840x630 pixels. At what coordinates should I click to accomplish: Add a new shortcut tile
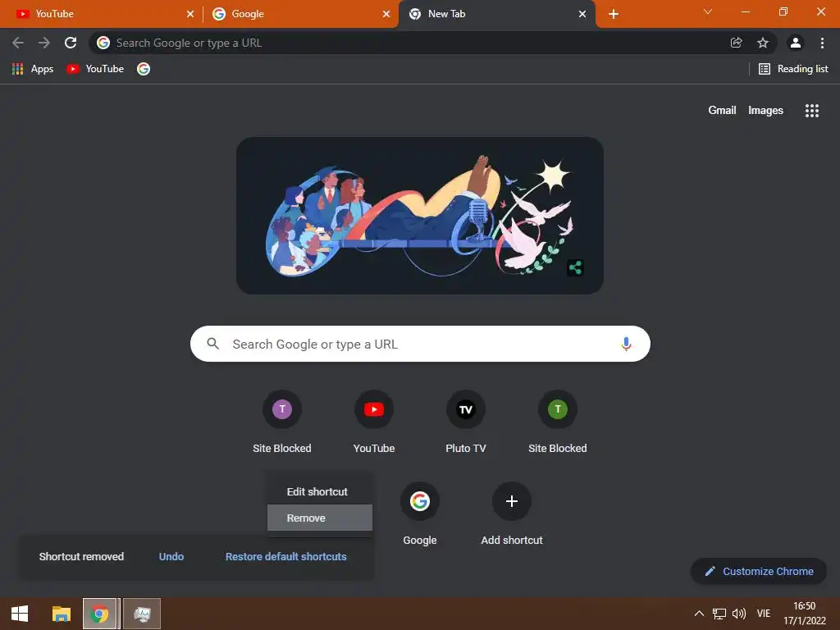click(x=512, y=514)
